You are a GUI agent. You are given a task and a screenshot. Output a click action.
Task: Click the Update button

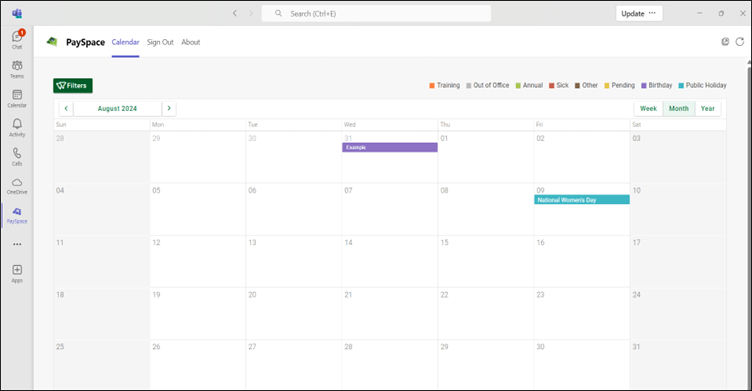pos(633,13)
